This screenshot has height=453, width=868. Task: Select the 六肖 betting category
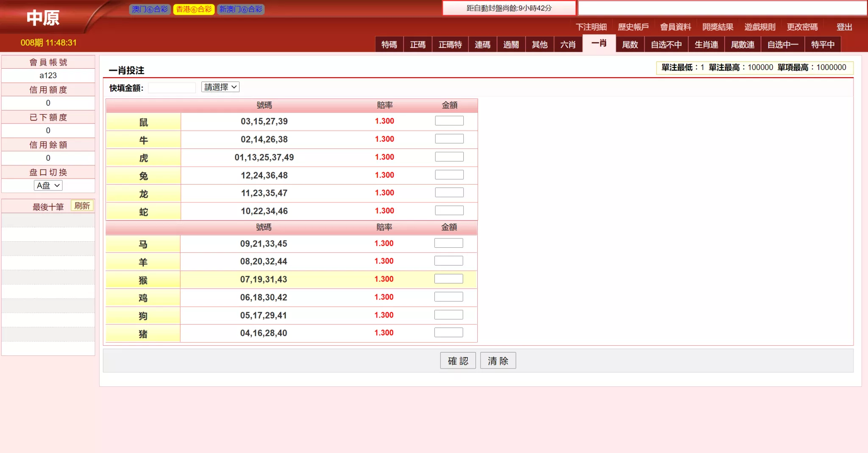click(x=568, y=44)
